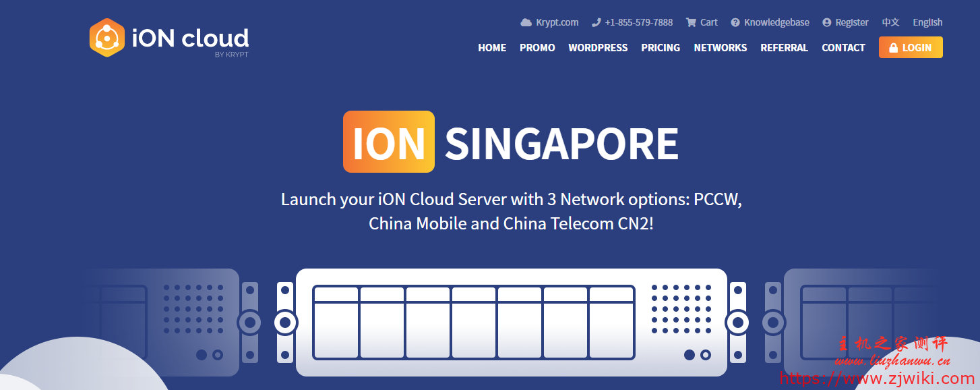Click the orange ION badge in heading

pos(389,142)
